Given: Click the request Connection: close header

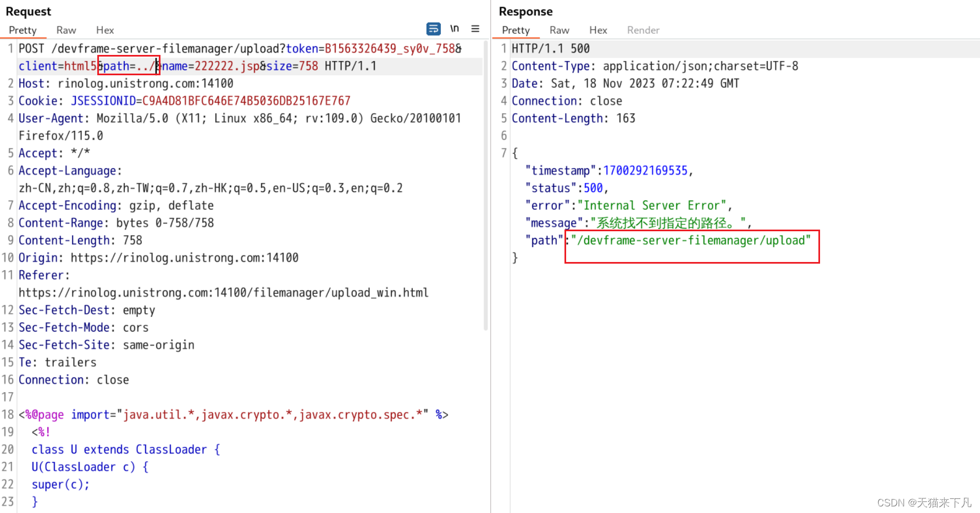Looking at the screenshot, I should (74, 380).
